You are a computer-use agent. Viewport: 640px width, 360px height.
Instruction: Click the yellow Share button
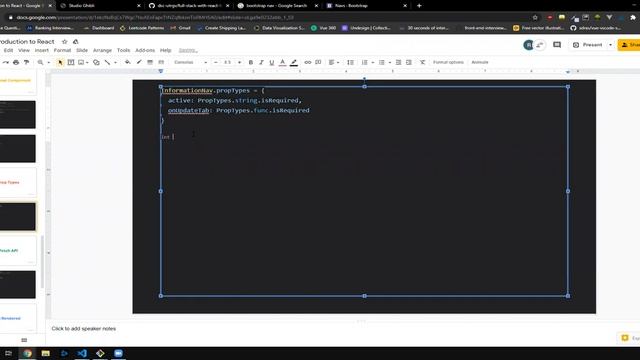tap(629, 45)
